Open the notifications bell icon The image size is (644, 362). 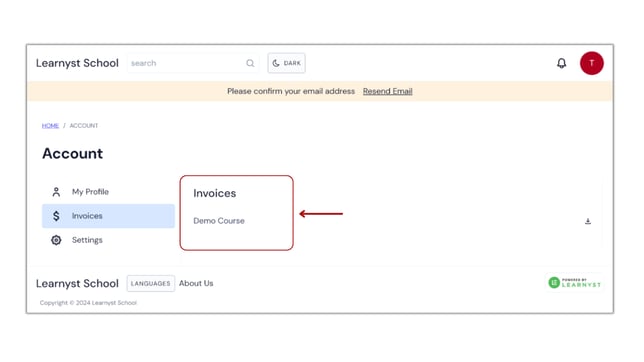point(561,63)
